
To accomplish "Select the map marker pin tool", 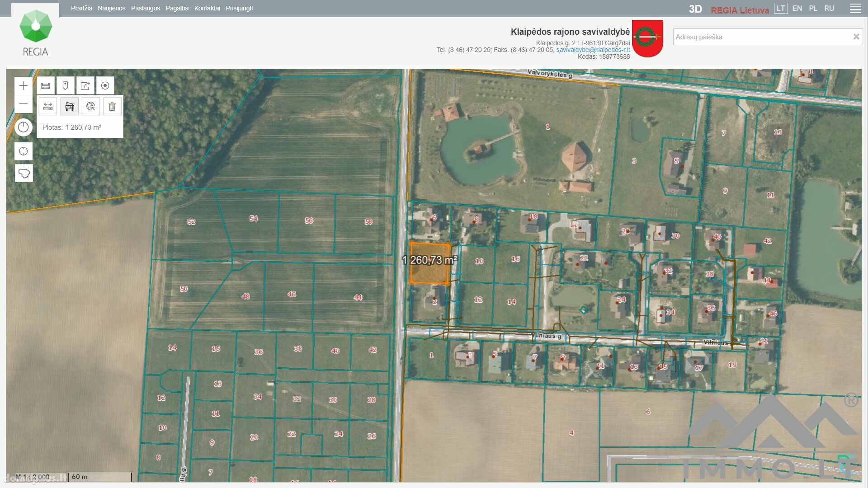I will coord(65,85).
